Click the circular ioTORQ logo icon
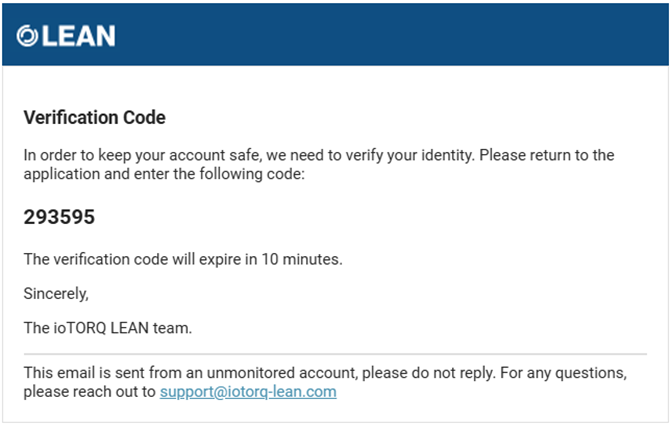Viewport: 670px width, 426px height. [27, 35]
